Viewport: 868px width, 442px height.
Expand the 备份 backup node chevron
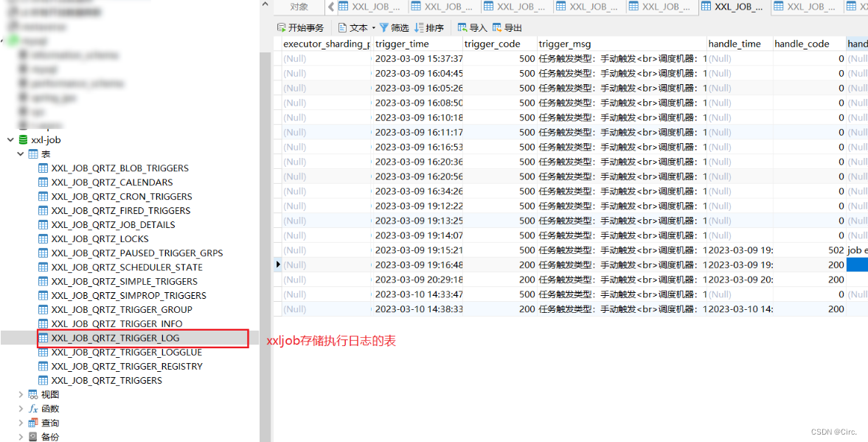21,437
